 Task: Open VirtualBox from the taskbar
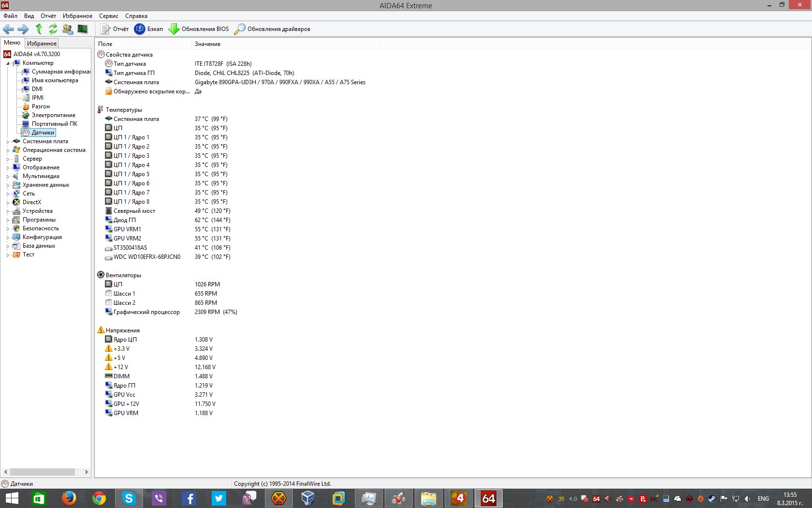click(308, 498)
